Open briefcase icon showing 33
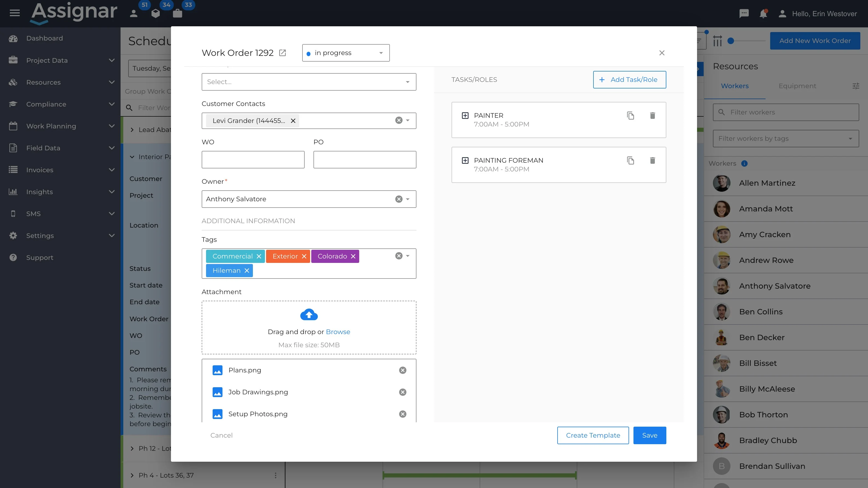Screen dimensions: 868x488 (x=177, y=13)
